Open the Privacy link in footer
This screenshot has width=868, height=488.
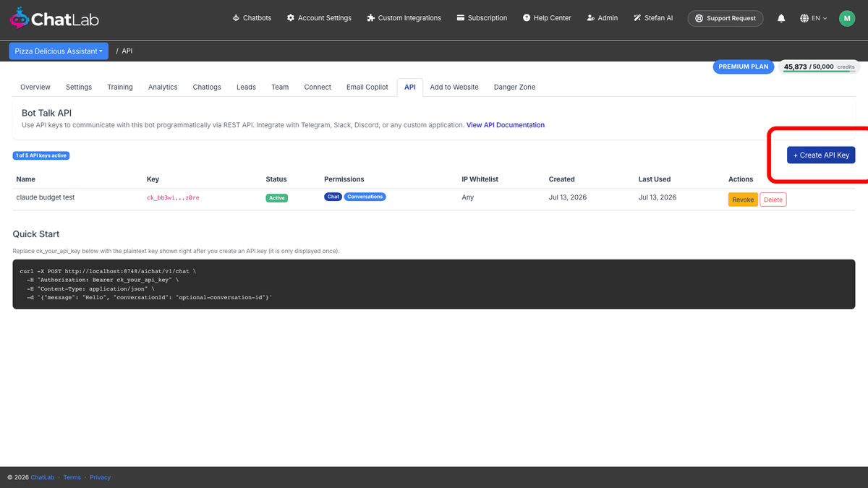(x=101, y=477)
